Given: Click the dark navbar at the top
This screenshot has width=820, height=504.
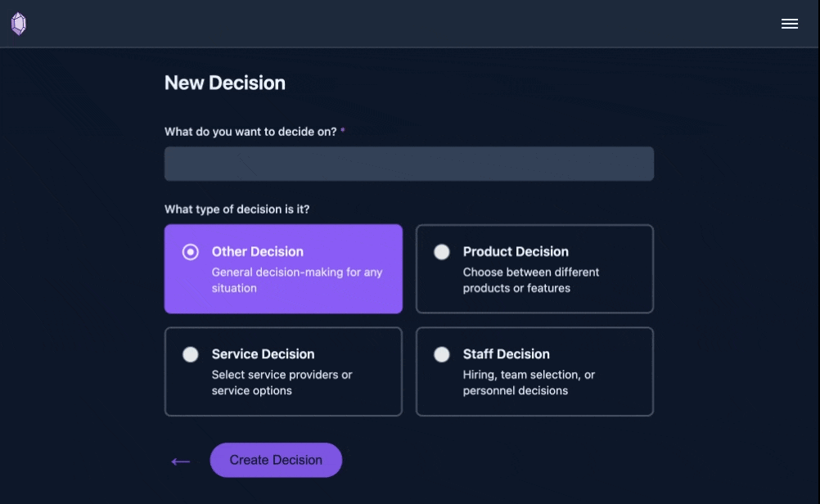Looking at the screenshot, I should (409, 24).
